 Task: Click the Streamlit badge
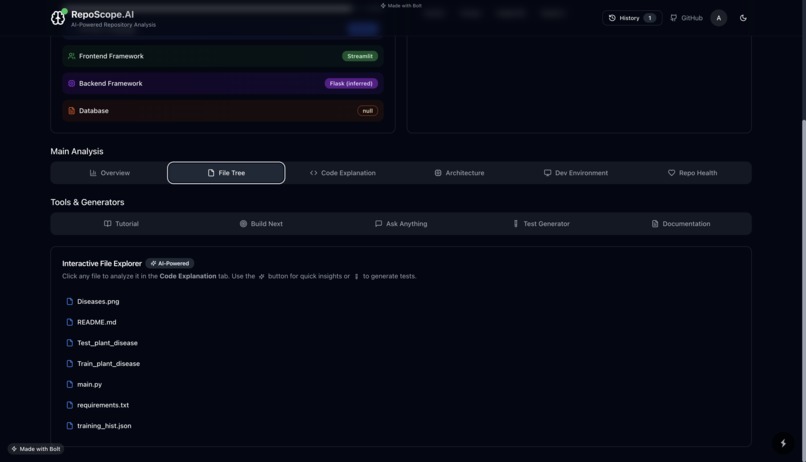[360, 56]
